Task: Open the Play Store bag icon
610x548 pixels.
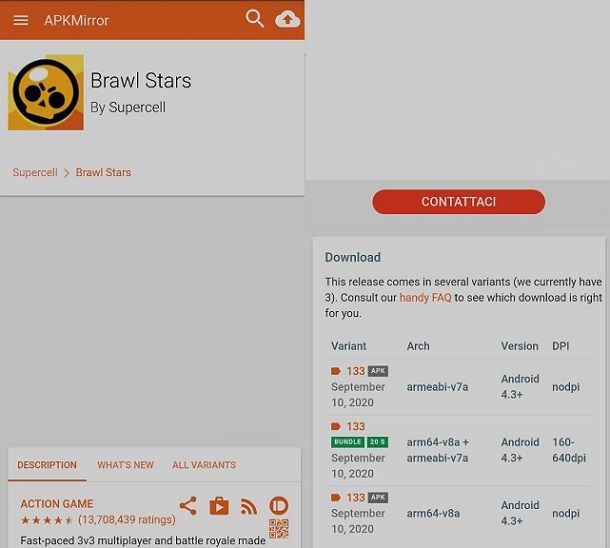Action: click(x=219, y=506)
